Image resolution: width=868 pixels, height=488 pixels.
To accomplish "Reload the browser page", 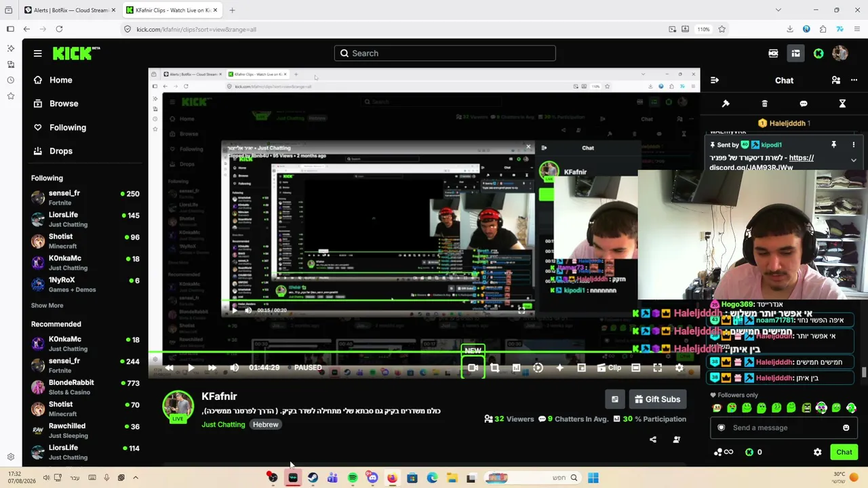I will [59, 29].
